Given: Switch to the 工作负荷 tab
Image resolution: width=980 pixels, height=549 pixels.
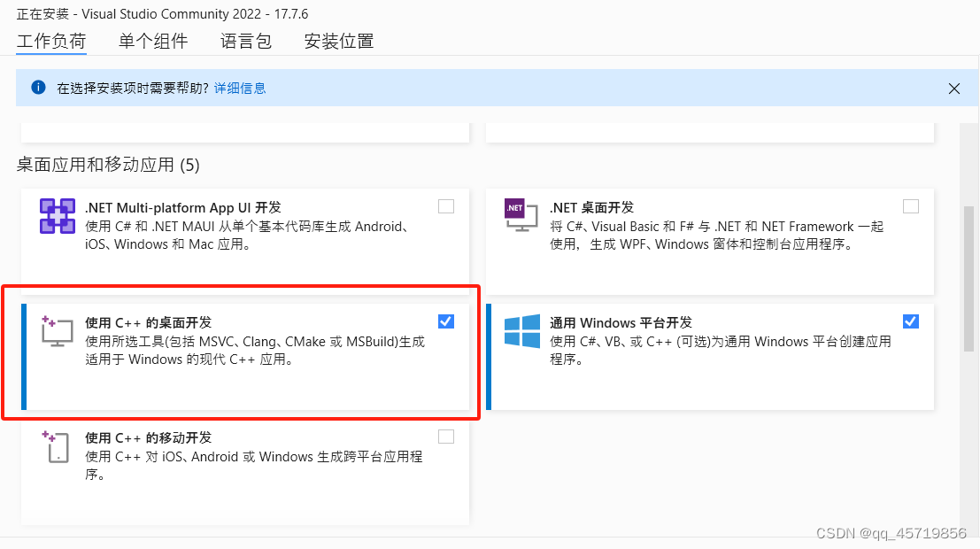Looking at the screenshot, I should (x=51, y=42).
